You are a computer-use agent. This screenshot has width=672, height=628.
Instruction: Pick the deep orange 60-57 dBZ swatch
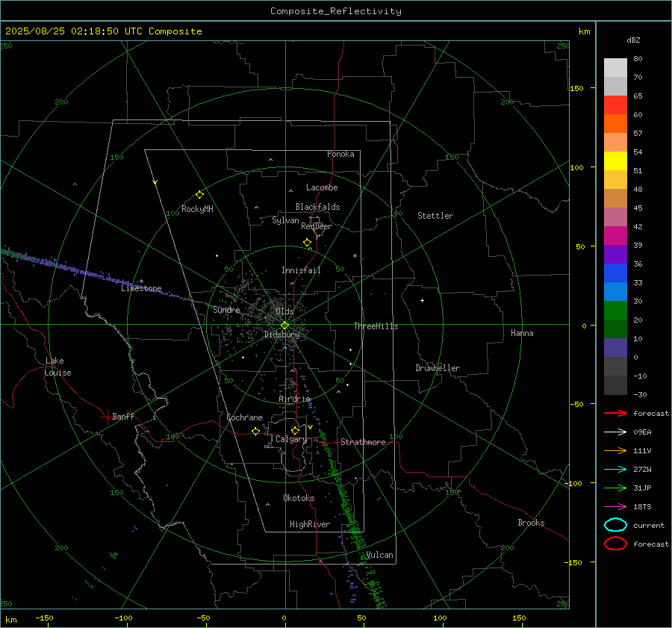click(x=615, y=123)
